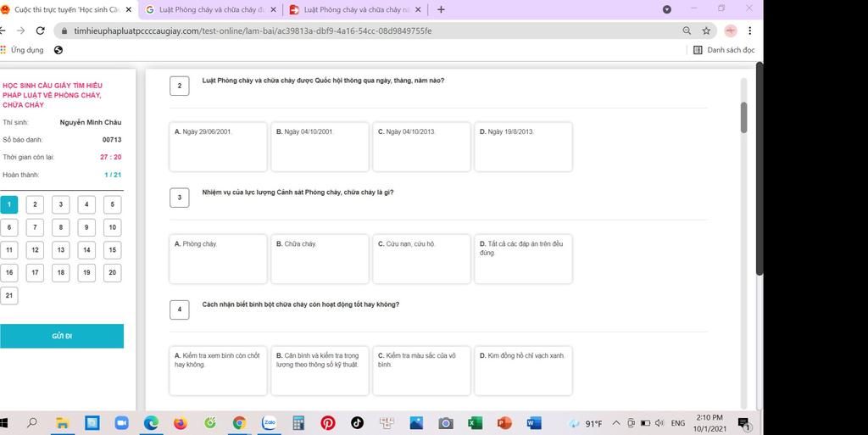Select the 'Cuộc thi trực tuyến' tab

66,9
